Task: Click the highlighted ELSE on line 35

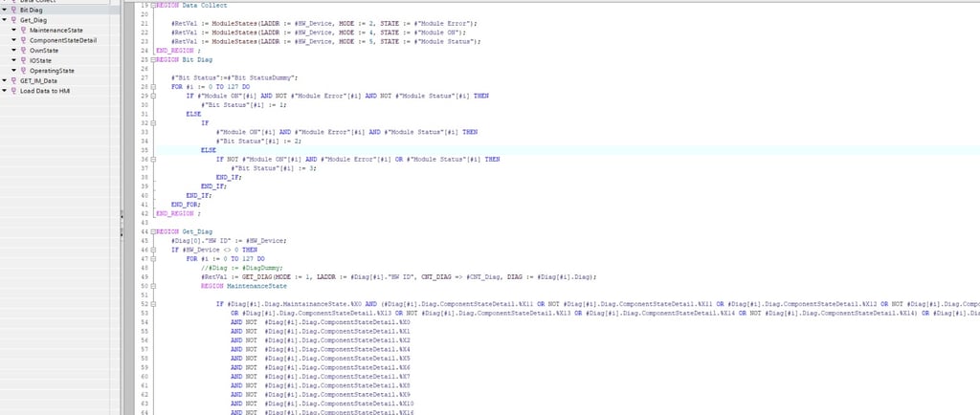Action: [x=209, y=150]
